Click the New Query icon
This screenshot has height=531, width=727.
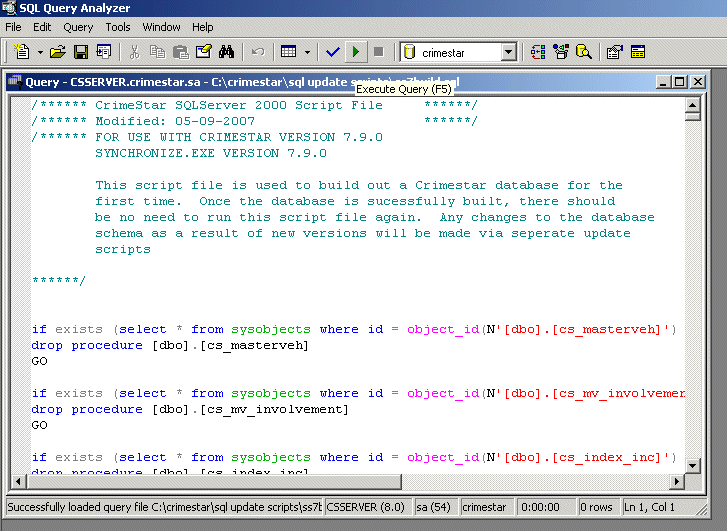(21, 52)
